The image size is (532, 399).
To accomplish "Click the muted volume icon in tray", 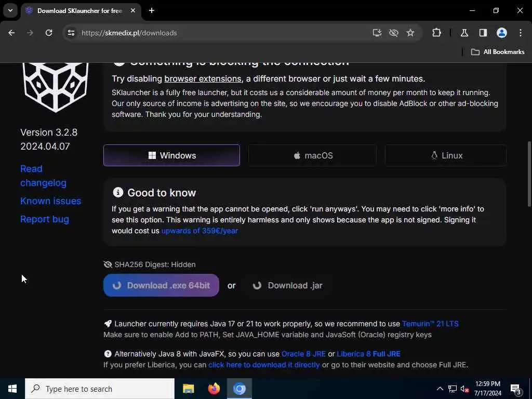I will (465, 389).
